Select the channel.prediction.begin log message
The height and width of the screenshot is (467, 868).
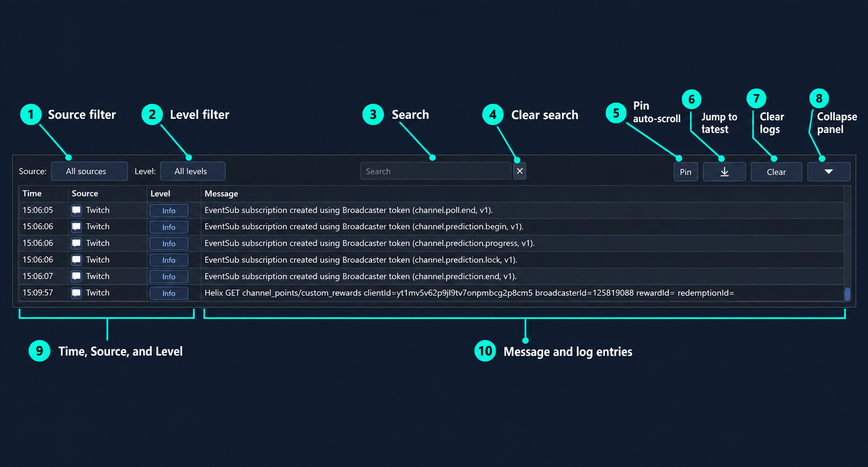364,226
